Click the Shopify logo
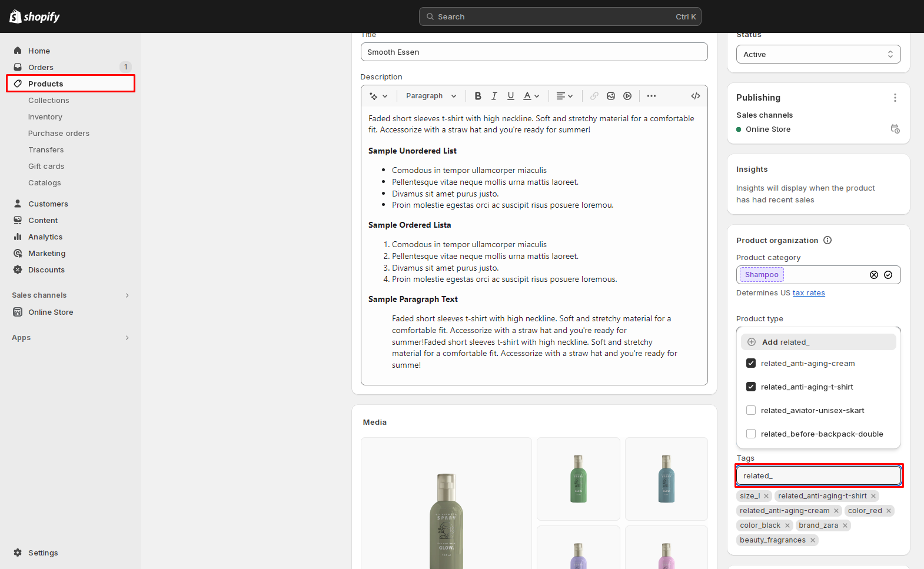The width and height of the screenshot is (924, 569). click(x=35, y=16)
